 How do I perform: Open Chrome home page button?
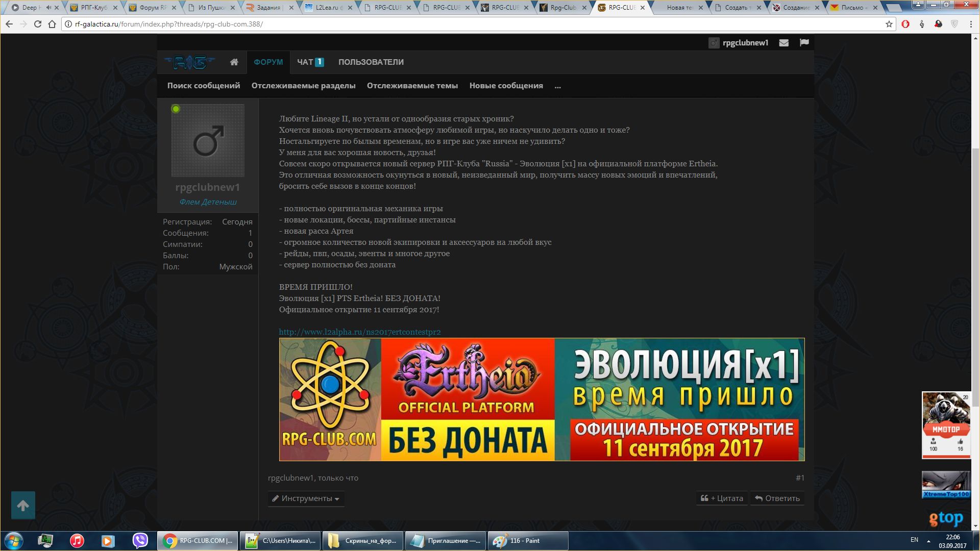coord(52,24)
